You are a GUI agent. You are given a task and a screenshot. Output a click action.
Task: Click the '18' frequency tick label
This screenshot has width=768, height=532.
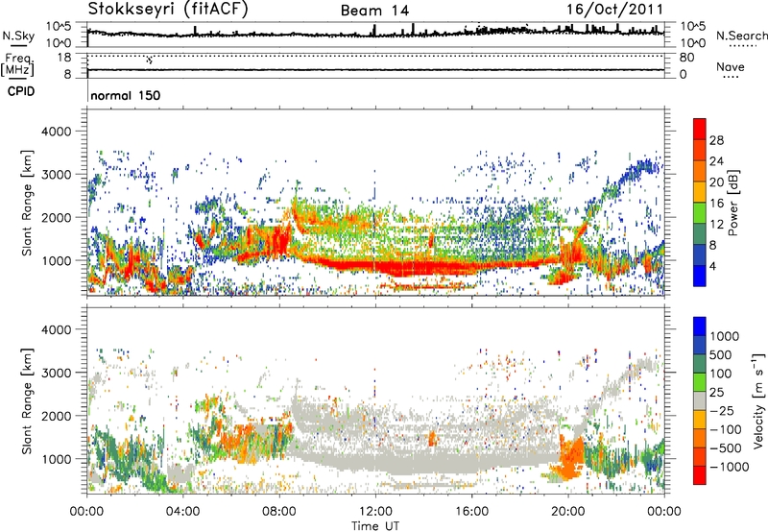tap(63, 58)
